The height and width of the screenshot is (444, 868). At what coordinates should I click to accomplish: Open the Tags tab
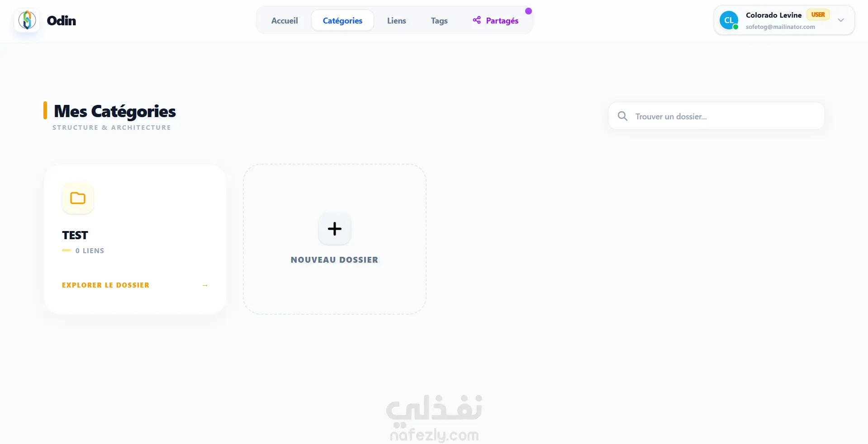[439, 20]
